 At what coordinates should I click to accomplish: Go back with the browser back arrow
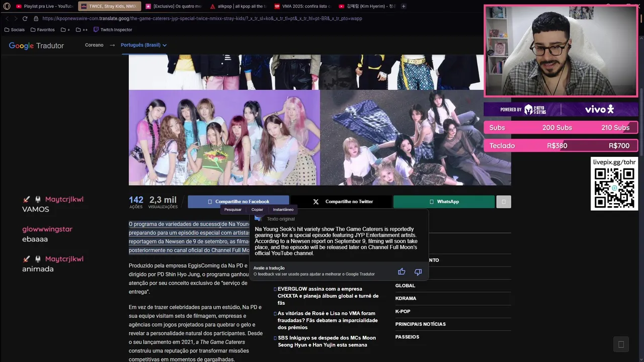click(x=7, y=18)
